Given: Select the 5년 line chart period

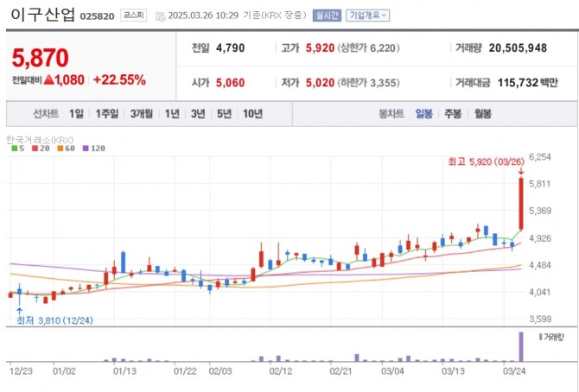Looking at the screenshot, I should point(224,114).
